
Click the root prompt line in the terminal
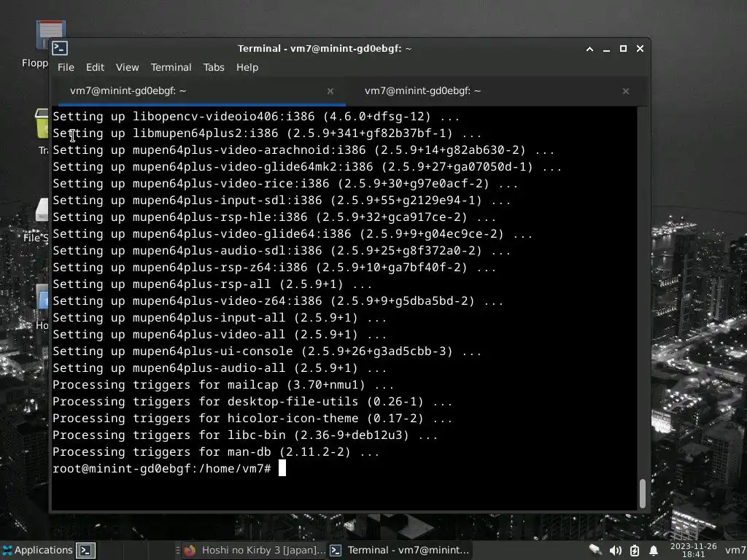(x=169, y=469)
